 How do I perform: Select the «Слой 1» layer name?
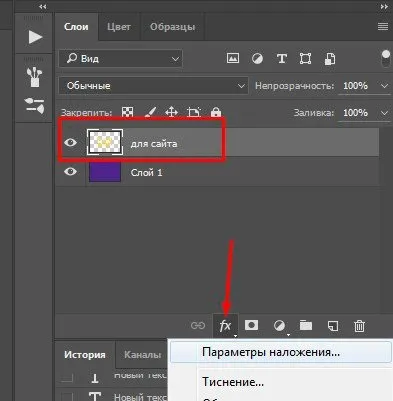click(x=146, y=173)
